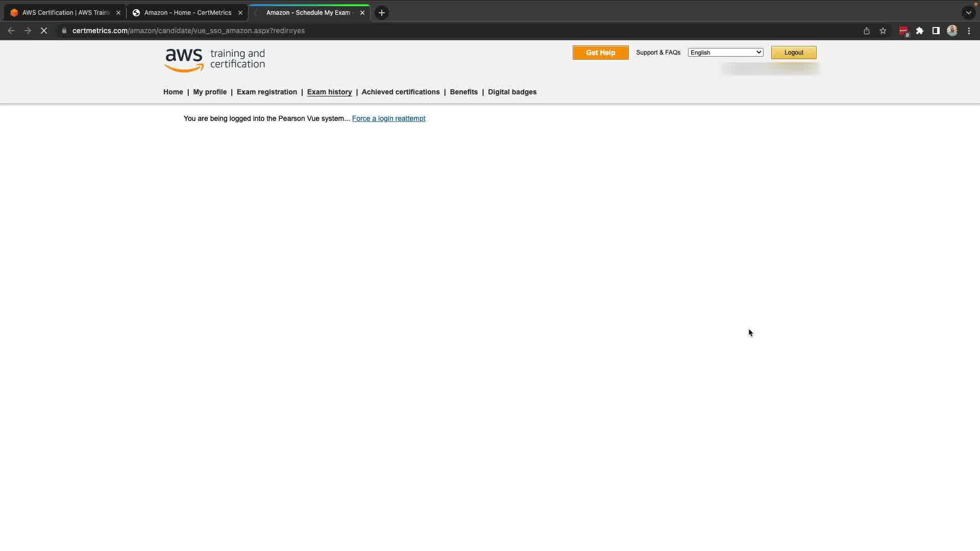980x551 pixels.
Task: Click the red calendar extension icon
Action: [x=903, y=31]
